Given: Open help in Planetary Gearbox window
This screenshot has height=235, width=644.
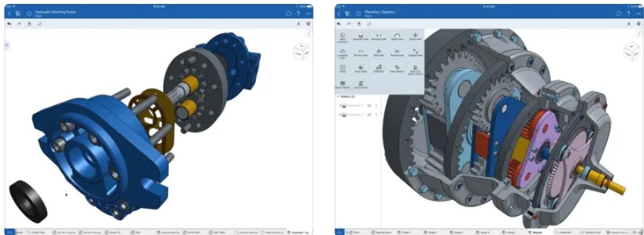Looking at the screenshot, I should (629, 14).
